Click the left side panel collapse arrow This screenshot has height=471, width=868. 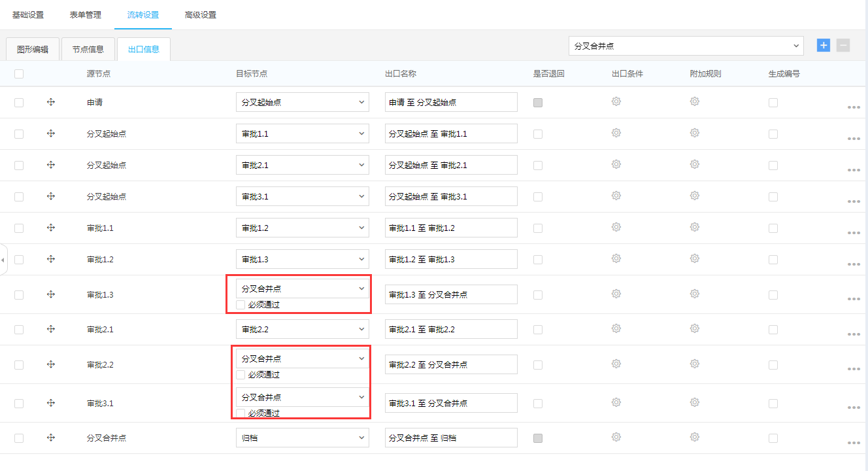click(3, 260)
